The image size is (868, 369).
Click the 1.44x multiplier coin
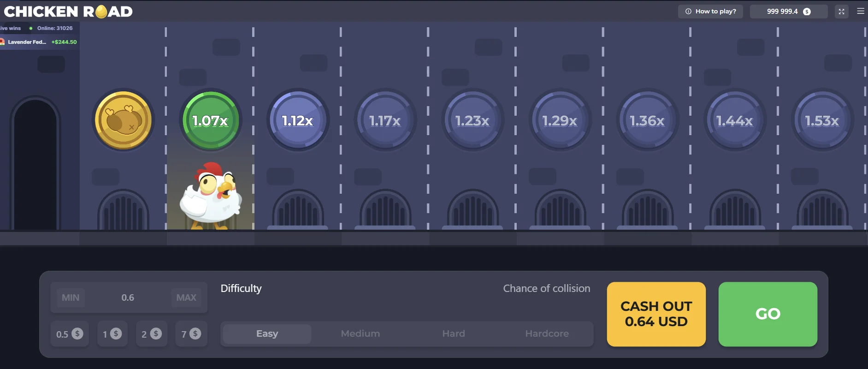coord(735,120)
